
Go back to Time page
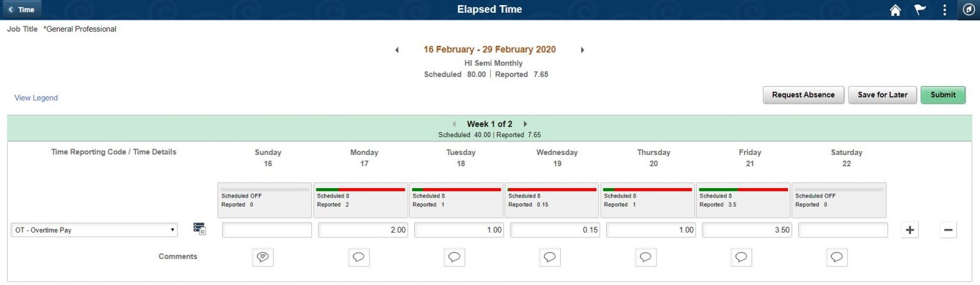(x=22, y=10)
